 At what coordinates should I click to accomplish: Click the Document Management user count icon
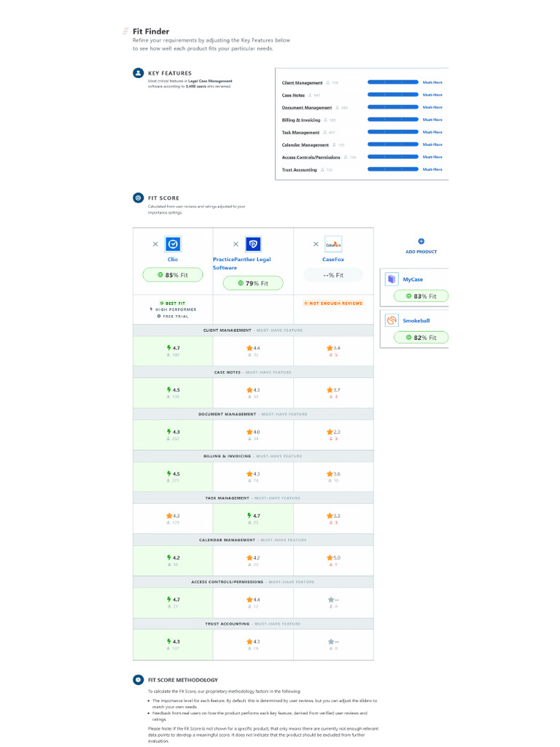pyautogui.click(x=338, y=108)
